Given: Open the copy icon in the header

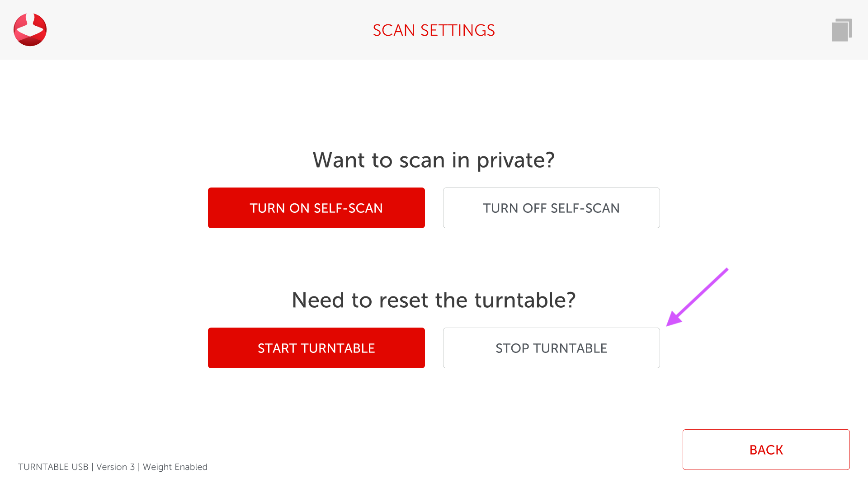Looking at the screenshot, I should coord(841,30).
